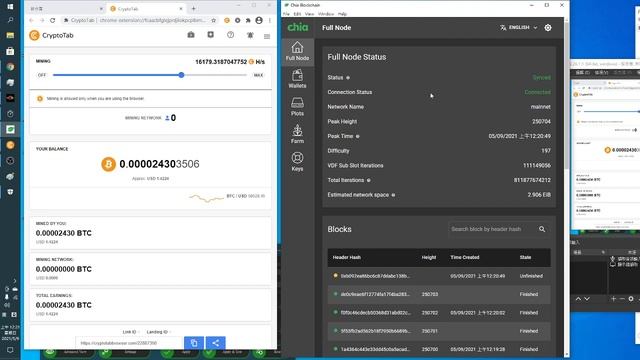The width and height of the screenshot is (640, 360).
Task: Click the info dot next to Total Iterations
Action: (x=369, y=180)
